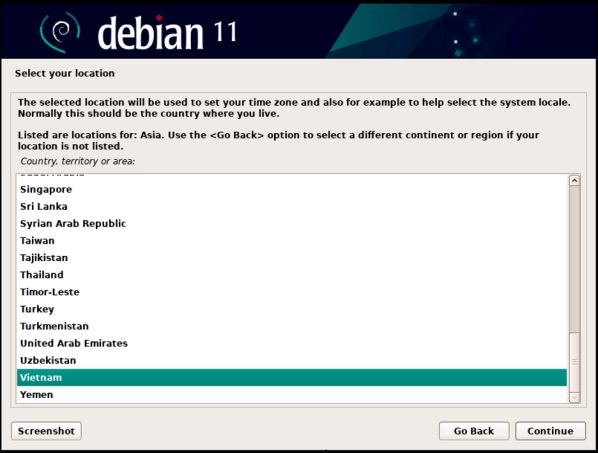Click the Continue button

[x=550, y=431]
